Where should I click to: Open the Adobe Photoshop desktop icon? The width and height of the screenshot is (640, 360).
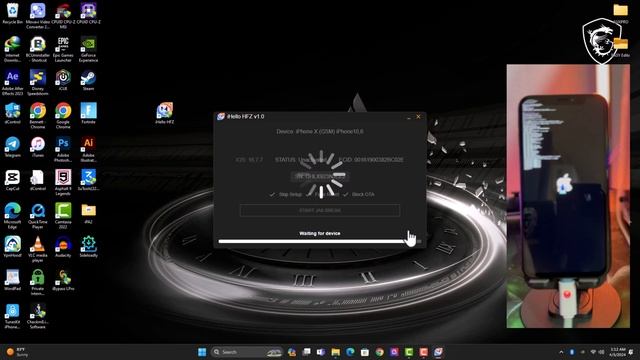click(63, 149)
